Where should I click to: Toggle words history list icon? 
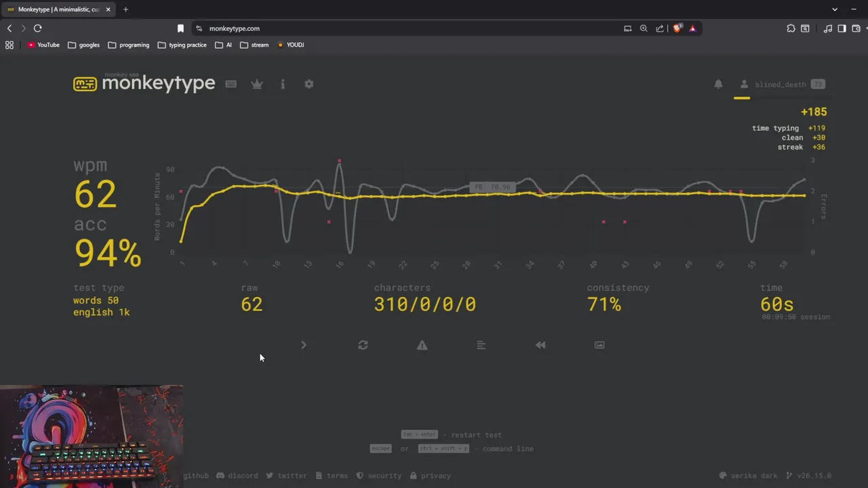[x=481, y=345]
